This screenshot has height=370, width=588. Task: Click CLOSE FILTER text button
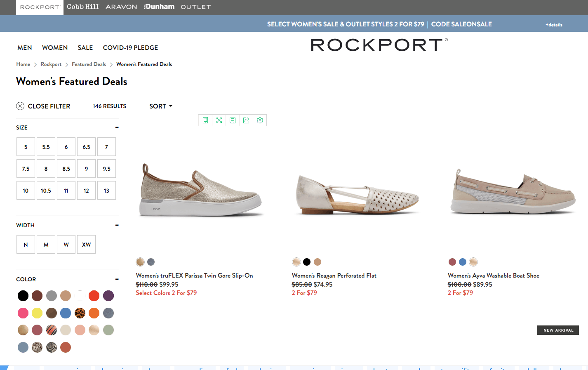pos(49,106)
